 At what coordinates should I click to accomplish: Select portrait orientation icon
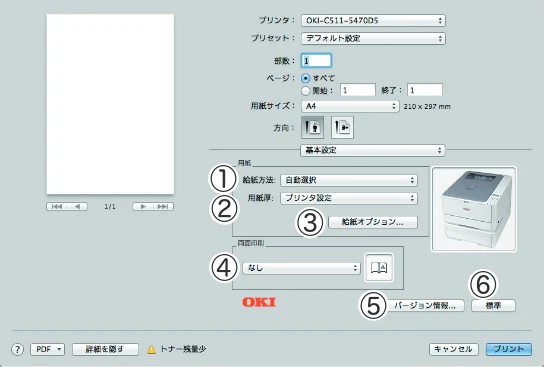[x=312, y=127]
